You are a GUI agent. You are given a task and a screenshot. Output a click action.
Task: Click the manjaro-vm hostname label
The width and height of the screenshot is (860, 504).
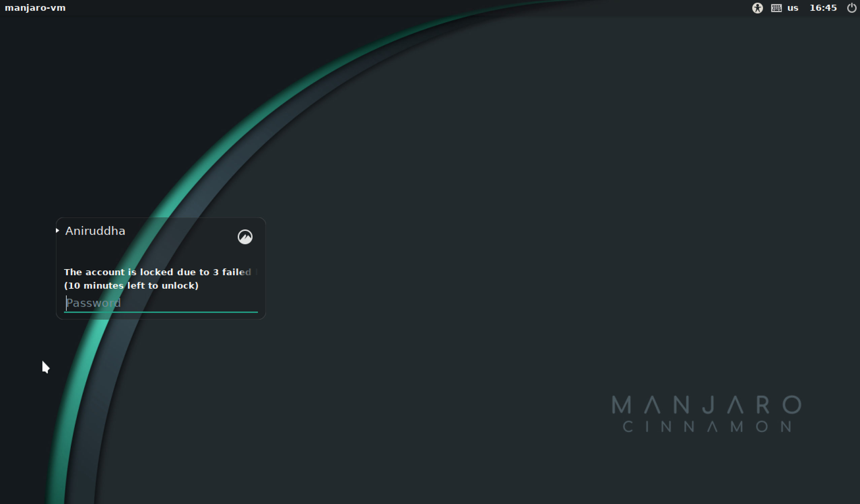35,8
